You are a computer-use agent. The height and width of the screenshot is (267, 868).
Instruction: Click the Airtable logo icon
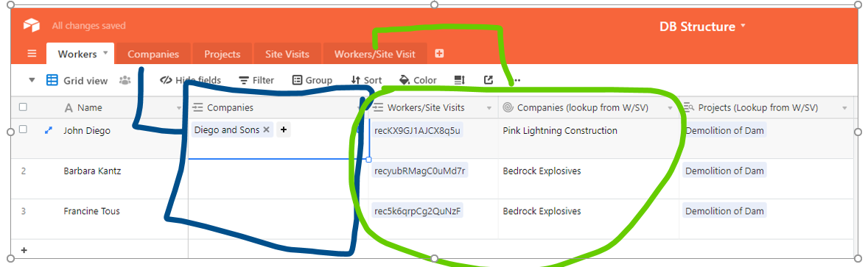pyautogui.click(x=32, y=26)
